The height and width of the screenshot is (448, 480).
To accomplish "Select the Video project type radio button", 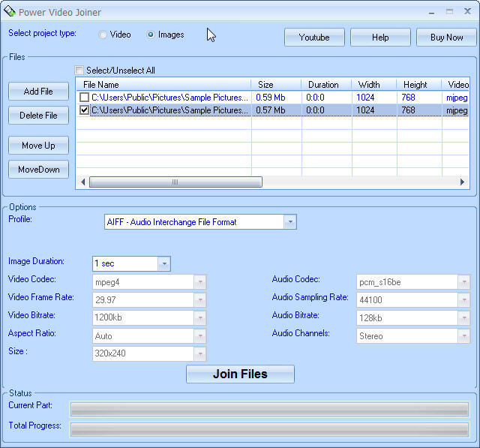I will [103, 35].
